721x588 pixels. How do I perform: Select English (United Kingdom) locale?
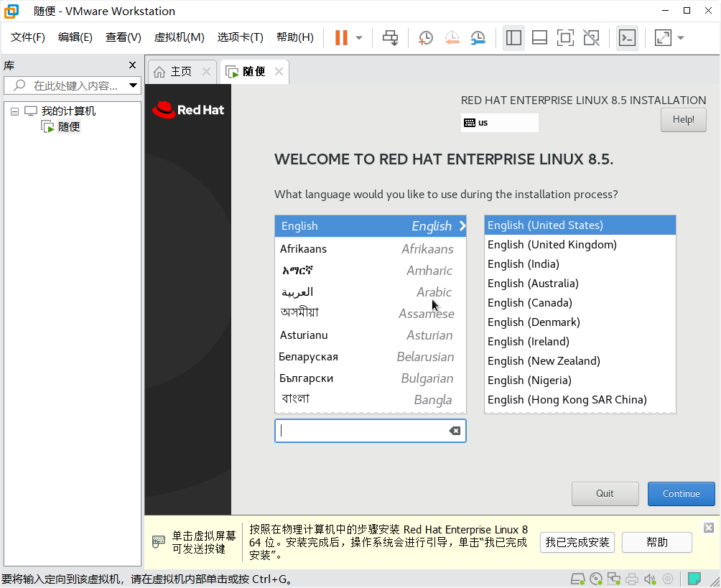[580, 245]
